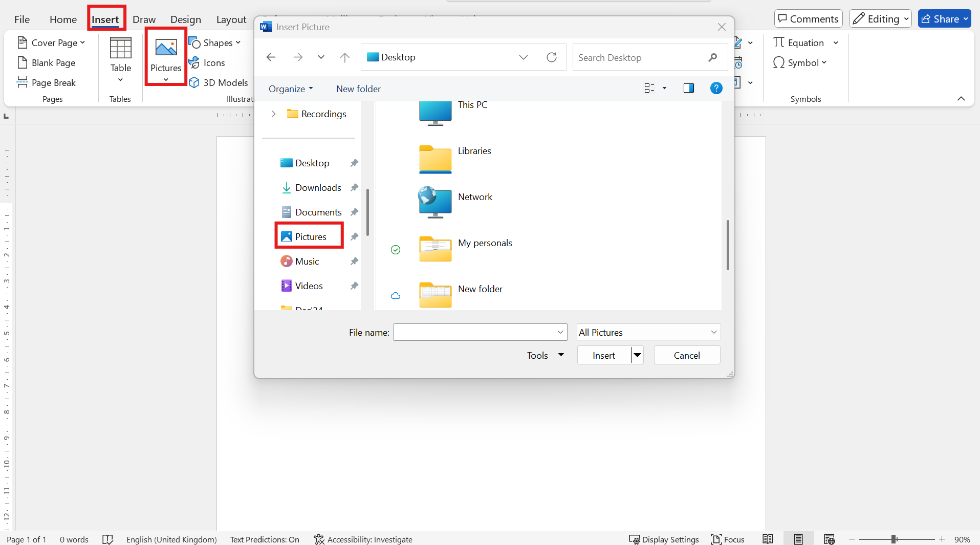Click the Share button
980x545 pixels.
pyautogui.click(x=944, y=19)
